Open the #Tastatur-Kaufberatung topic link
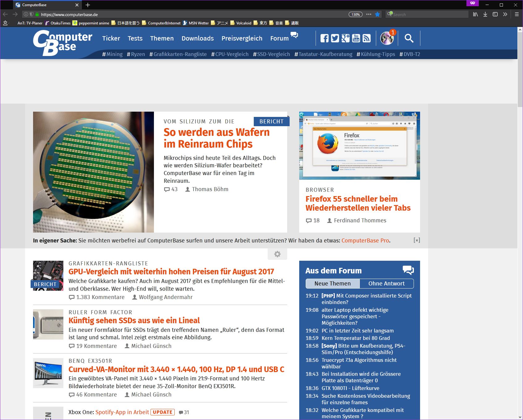The width and height of the screenshot is (523, 420). pos(323,54)
